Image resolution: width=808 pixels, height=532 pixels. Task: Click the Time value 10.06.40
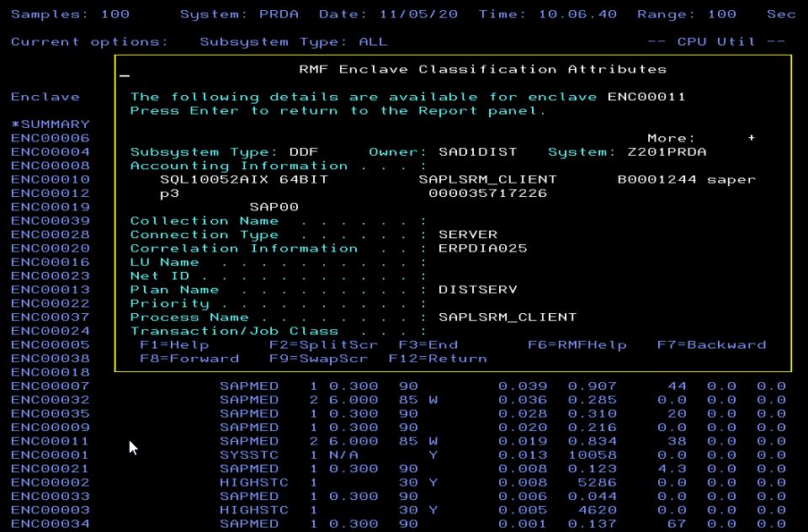[577, 14]
